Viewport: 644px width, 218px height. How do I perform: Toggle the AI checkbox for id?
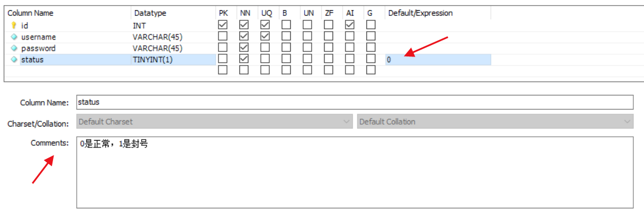[350, 25]
